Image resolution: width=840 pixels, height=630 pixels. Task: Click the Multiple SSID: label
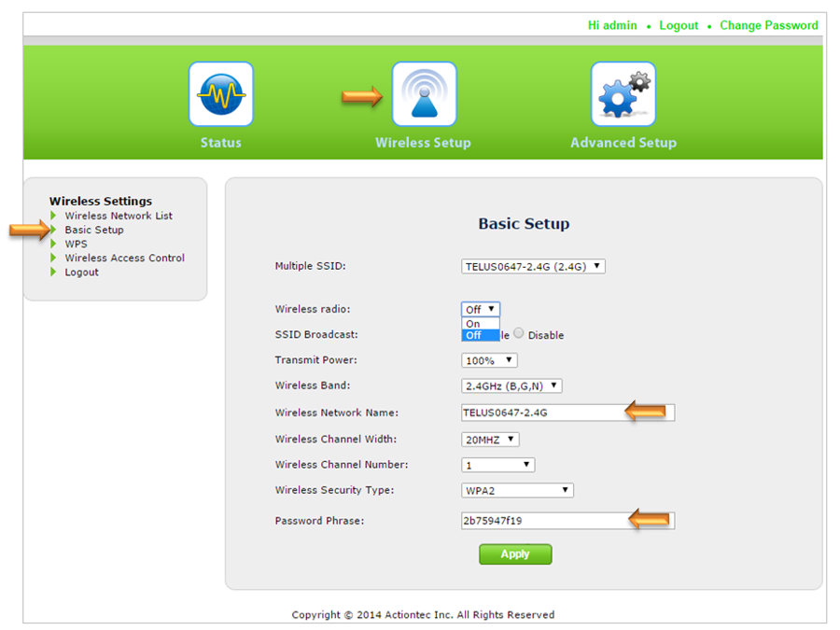[x=310, y=266]
